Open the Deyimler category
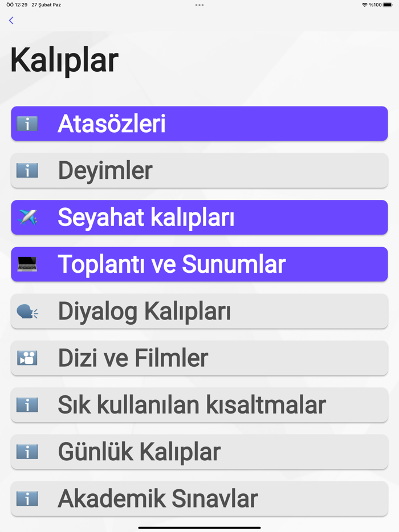 click(199, 170)
